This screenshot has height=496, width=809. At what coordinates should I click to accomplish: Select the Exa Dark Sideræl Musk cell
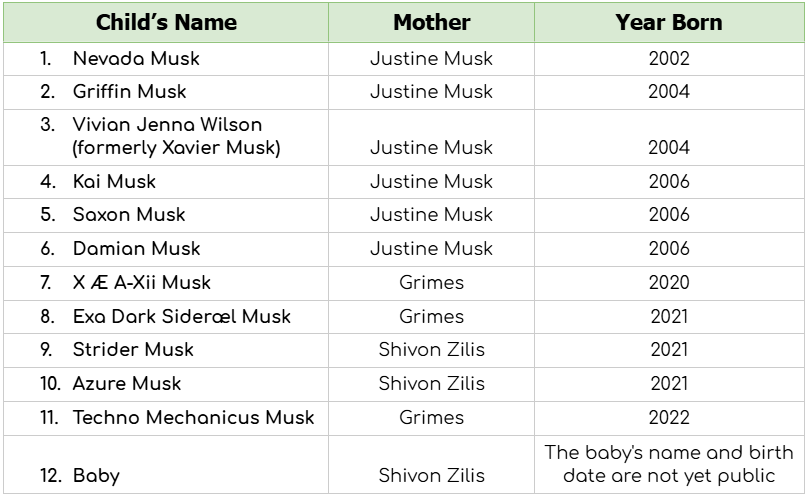tap(181, 317)
